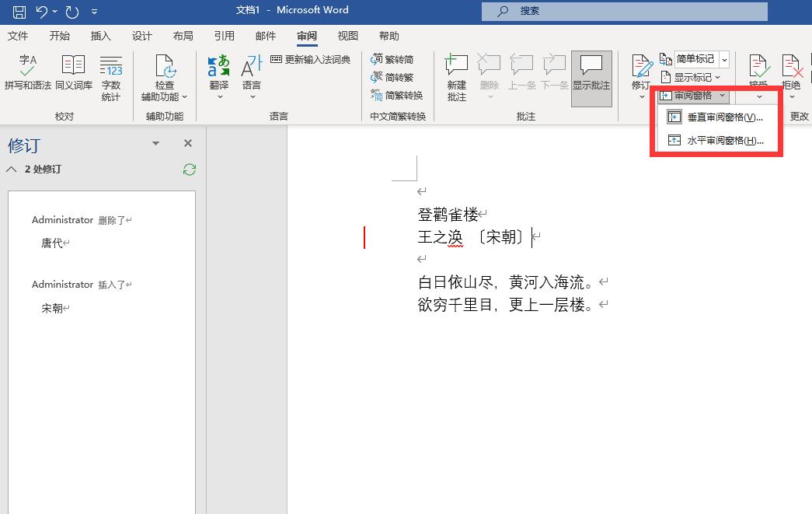Viewport: 812px width, 514px height.
Task: Collapse the 2 处修订 summary chevron
Action: coord(11,170)
